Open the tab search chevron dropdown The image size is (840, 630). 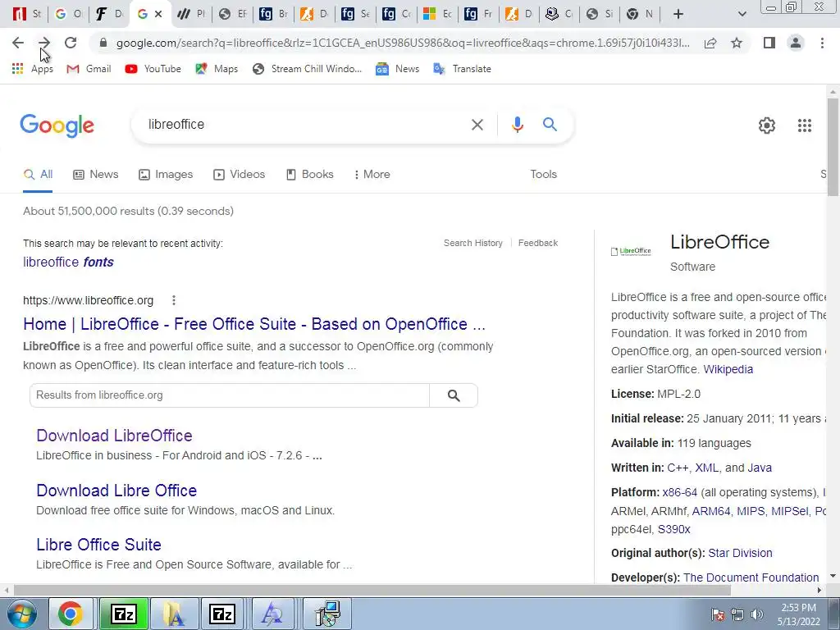tap(742, 14)
